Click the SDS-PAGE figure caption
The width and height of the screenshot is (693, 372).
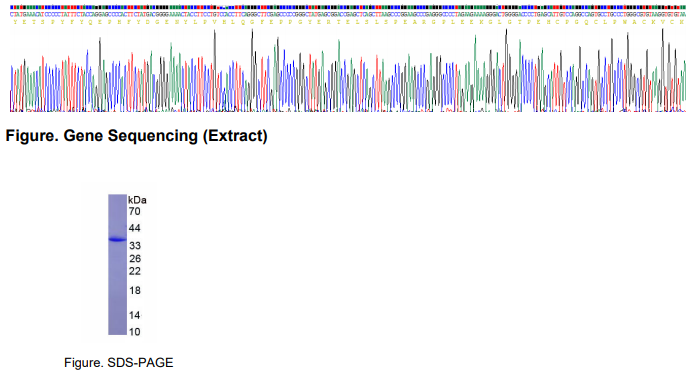click(x=118, y=363)
